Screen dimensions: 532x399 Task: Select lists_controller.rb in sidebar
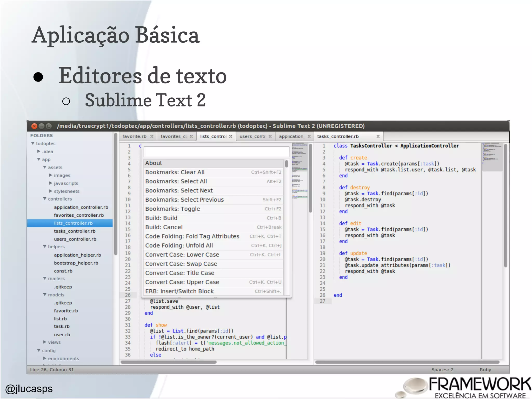click(70, 223)
